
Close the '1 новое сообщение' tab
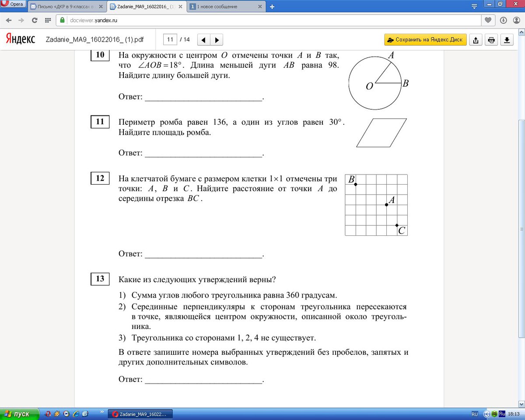coord(260,7)
